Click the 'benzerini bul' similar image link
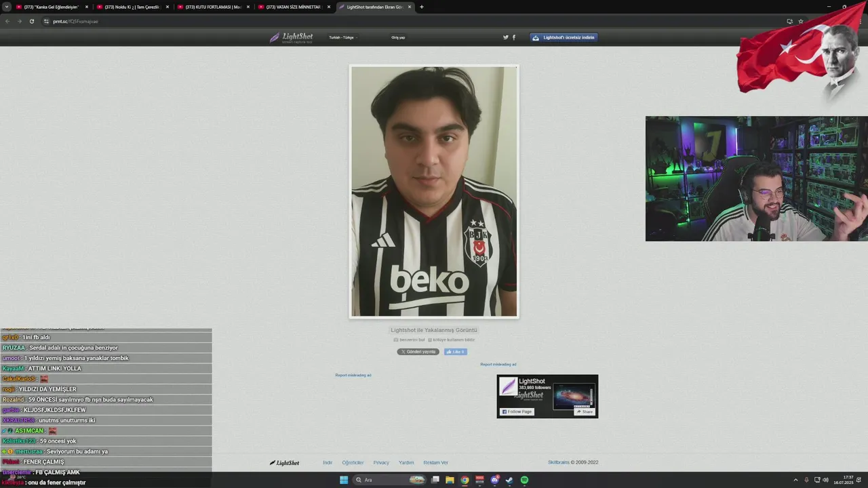 pyautogui.click(x=409, y=340)
